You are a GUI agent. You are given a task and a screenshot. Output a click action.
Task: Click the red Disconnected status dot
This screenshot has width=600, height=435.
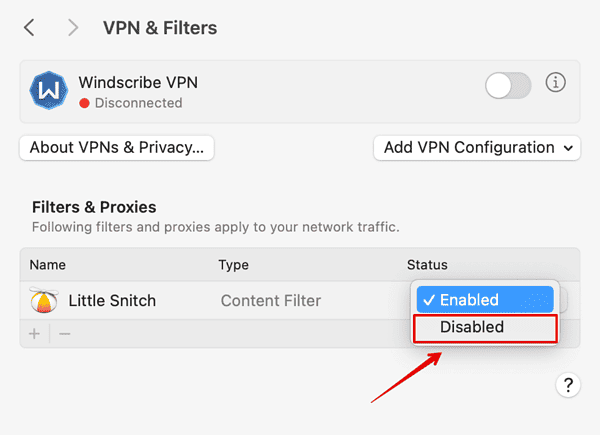85,103
